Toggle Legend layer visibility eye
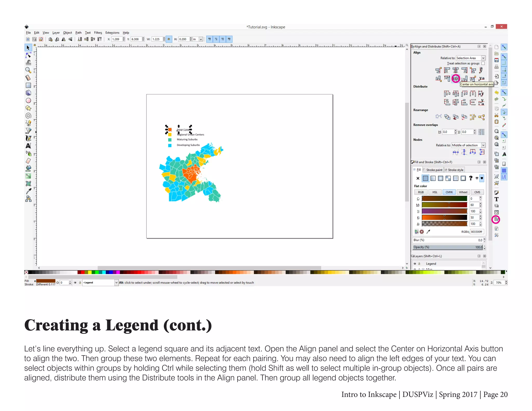Viewport: 532px width, 411px height. pyautogui.click(x=415, y=264)
